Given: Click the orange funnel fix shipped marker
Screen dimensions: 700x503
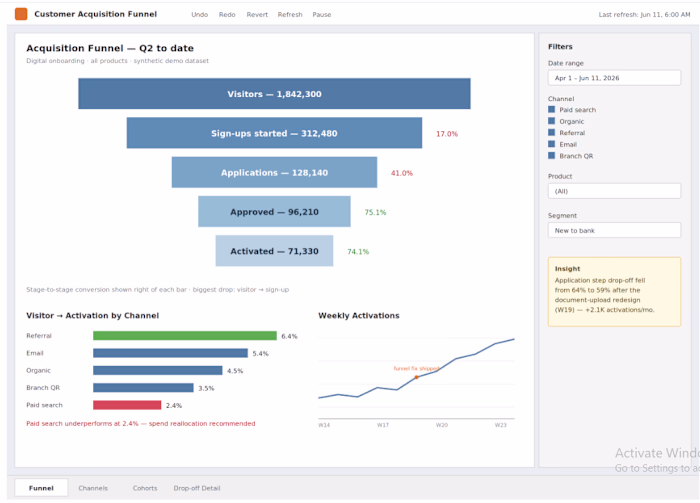Looking at the screenshot, I should [x=417, y=377].
